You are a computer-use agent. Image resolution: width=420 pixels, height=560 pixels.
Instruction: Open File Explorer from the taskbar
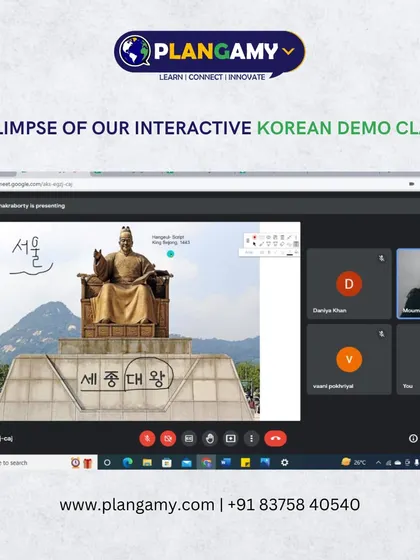(147, 462)
